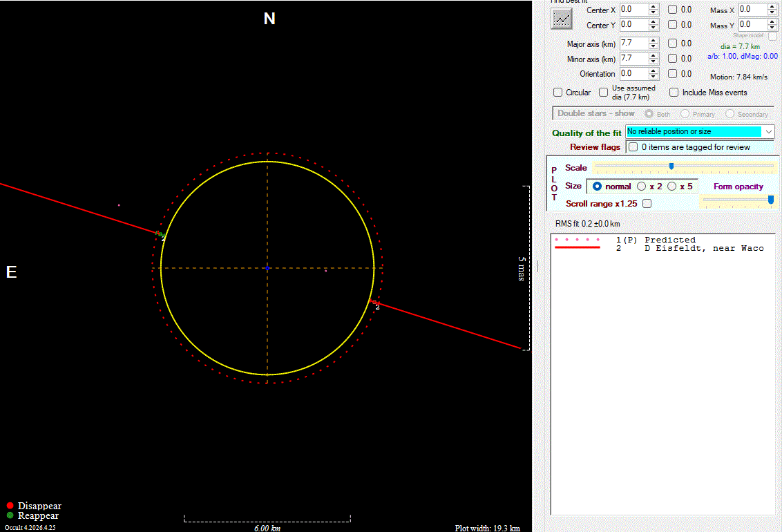This screenshot has height=532, width=782.
Task: Click the western chord endpoint marker on circle
Action: tap(374, 303)
